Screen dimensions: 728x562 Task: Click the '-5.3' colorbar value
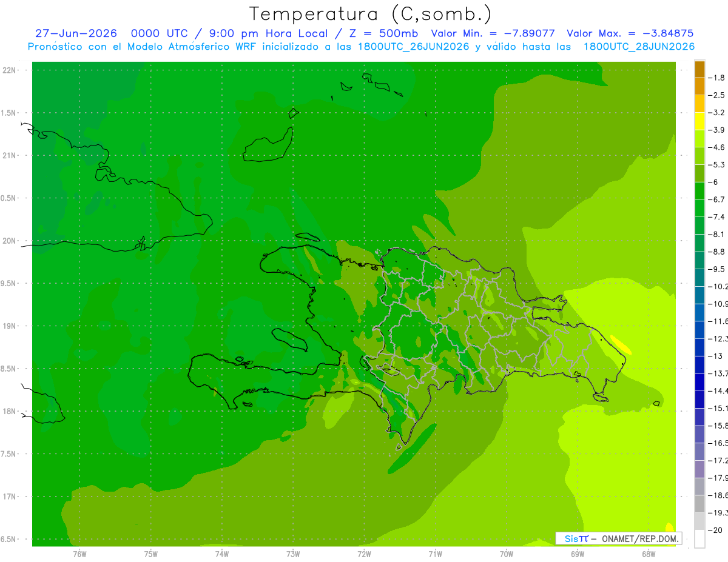(717, 165)
